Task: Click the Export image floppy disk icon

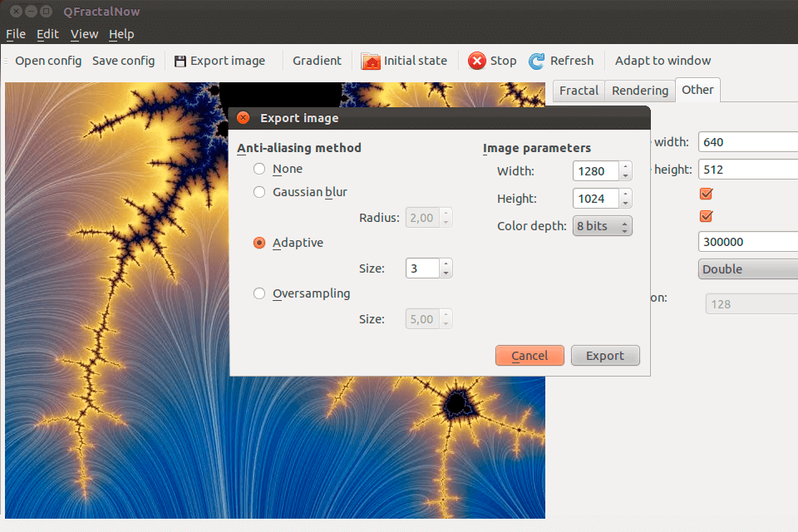Action: click(x=180, y=61)
